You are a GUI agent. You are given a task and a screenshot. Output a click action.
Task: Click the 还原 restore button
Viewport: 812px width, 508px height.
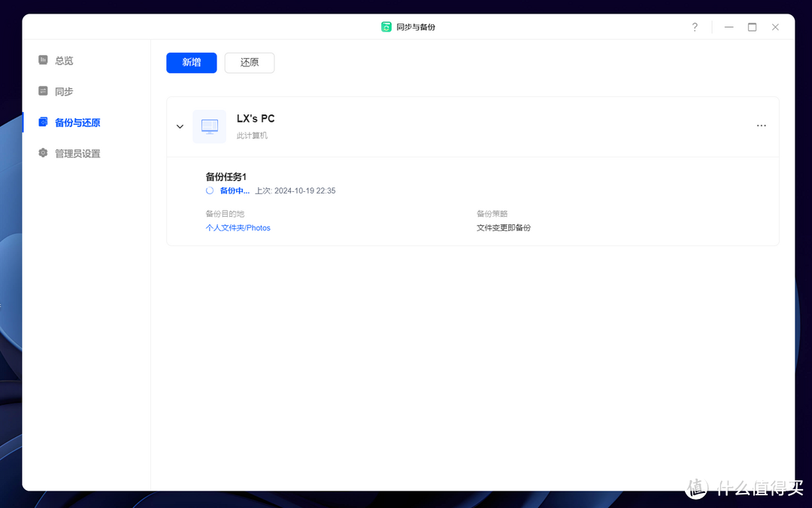249,62
